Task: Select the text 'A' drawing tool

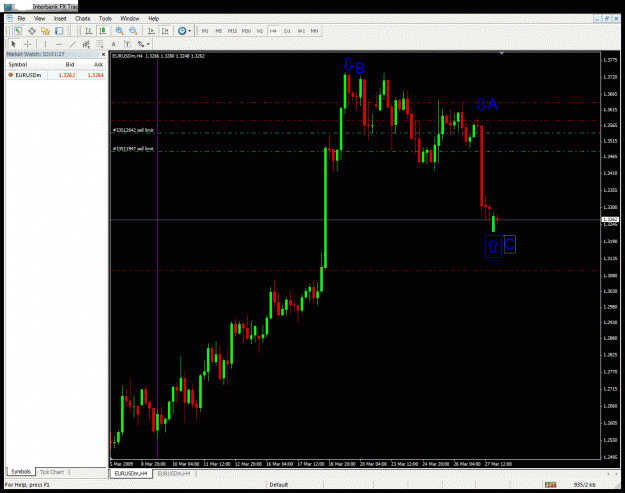Action: 114,44
